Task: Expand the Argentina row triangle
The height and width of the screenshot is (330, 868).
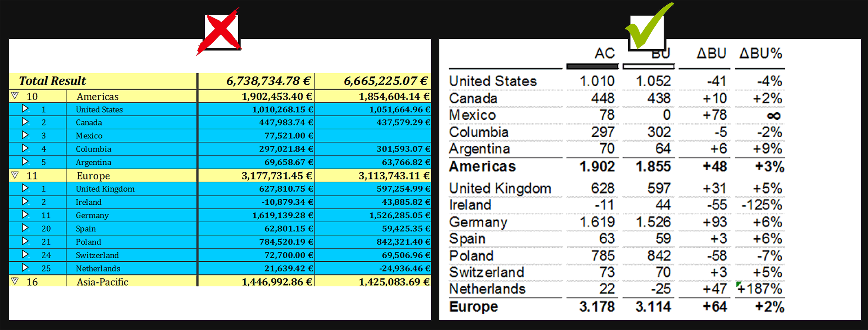Action: pos(25,161)
